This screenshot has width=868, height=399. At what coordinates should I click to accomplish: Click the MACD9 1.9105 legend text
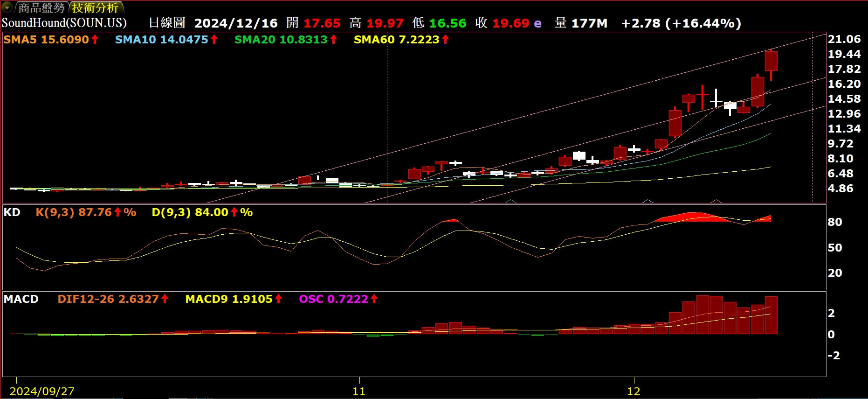pyautogui.click(x=229, y=299)
